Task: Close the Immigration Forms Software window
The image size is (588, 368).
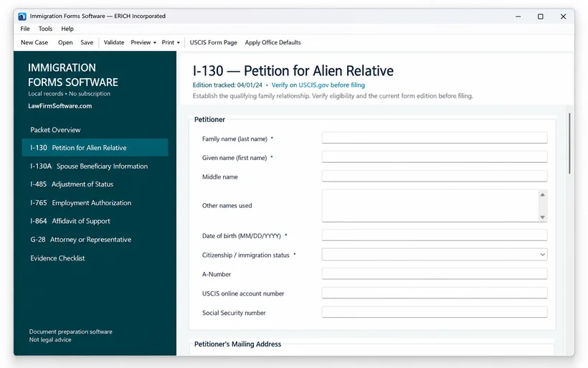Action: [x=563, y=16]
